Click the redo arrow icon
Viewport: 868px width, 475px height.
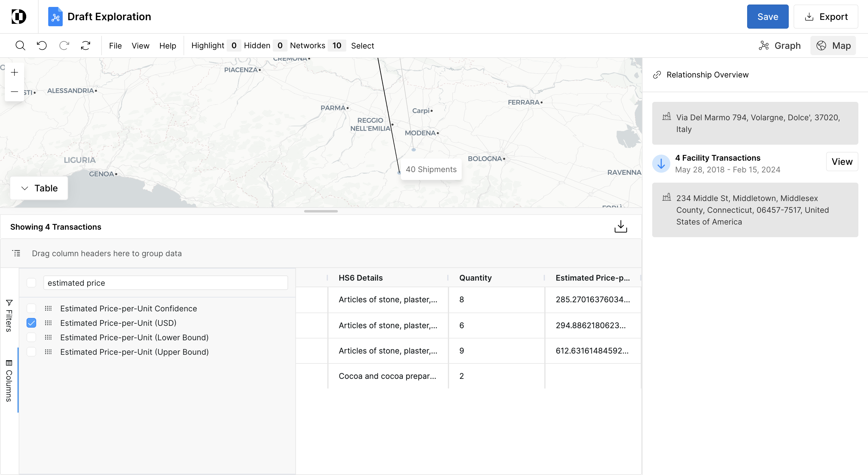pyautogui.click(x=64, y=46)
